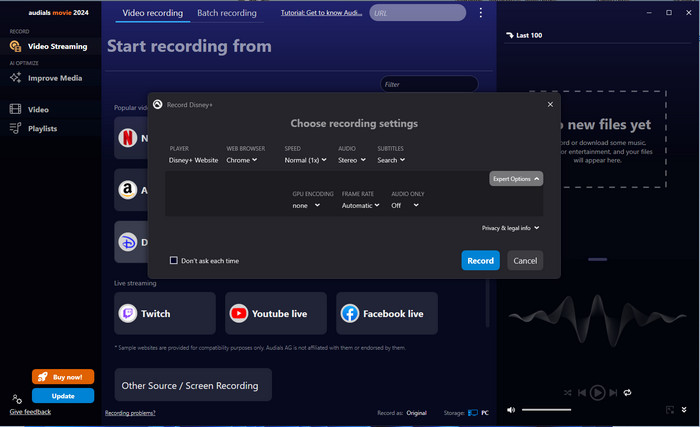
Task: Select Youtube live streaming source
Action: coord(276,314)
